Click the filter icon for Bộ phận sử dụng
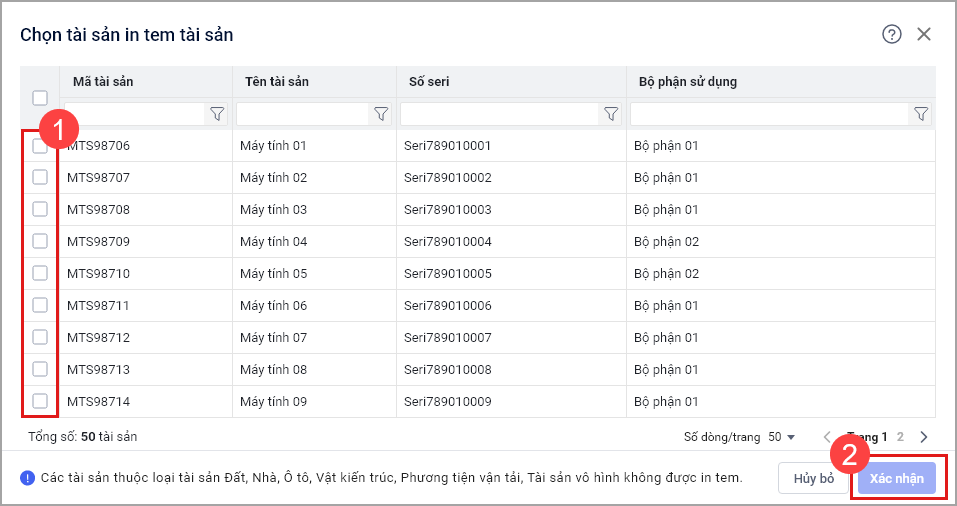 921,114
